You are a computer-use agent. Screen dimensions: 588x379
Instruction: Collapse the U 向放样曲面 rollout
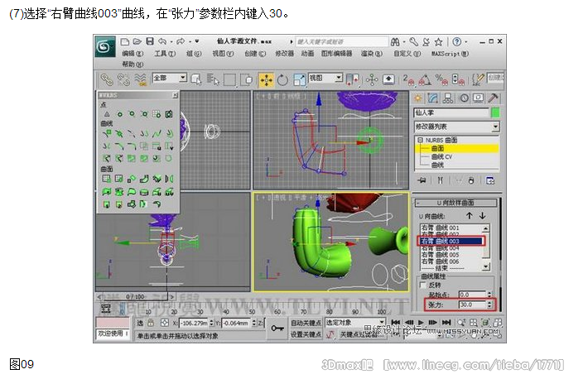[455, 203]
